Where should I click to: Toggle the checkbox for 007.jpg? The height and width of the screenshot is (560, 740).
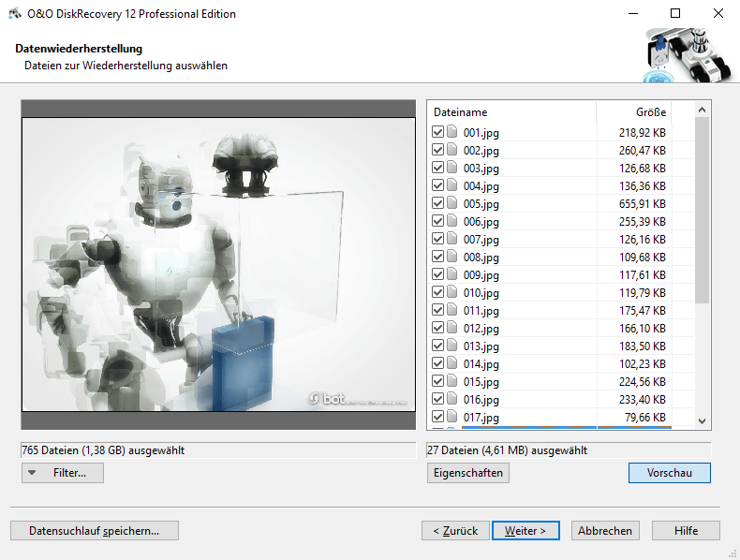[437, 239]
